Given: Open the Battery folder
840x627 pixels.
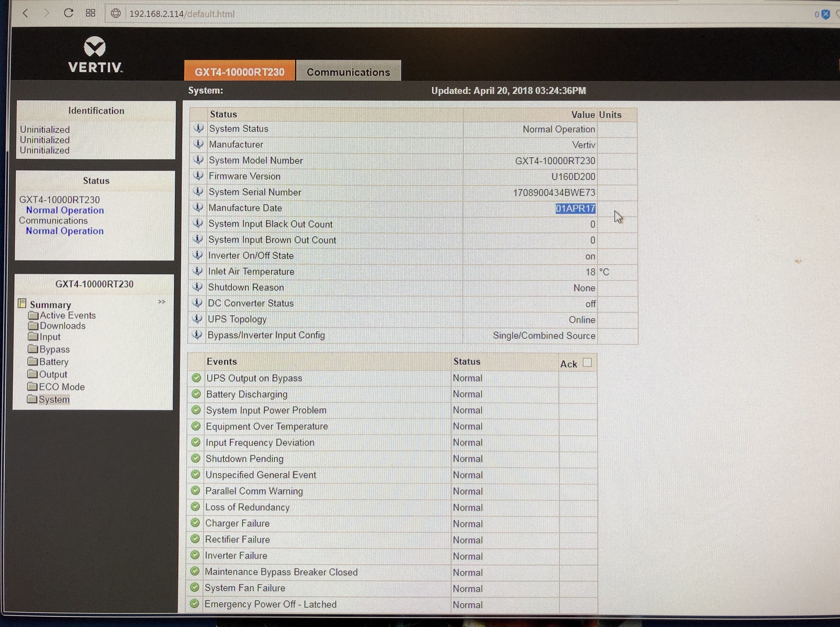Looking at the screenshot, I should [x=54, y=362].
